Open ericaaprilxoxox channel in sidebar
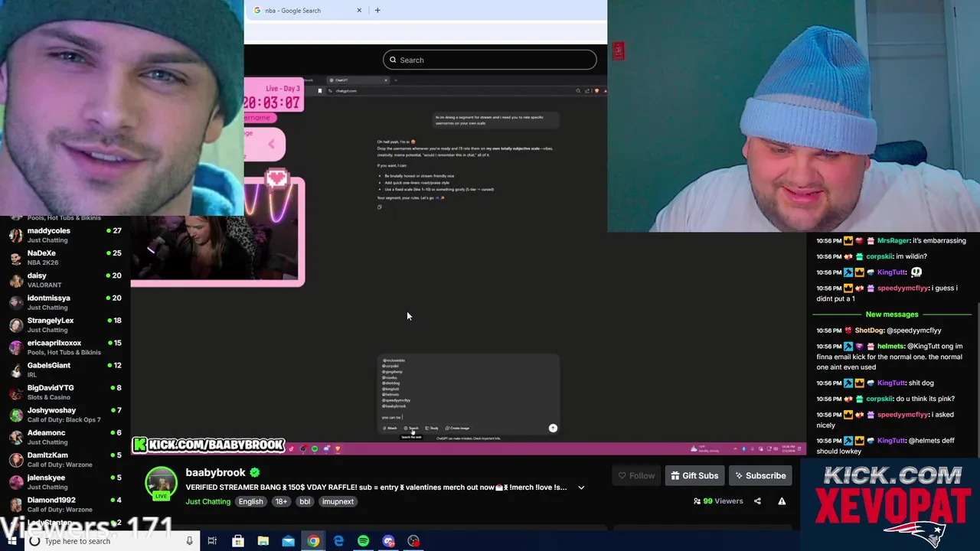The image size is (980, 551). 65,347
